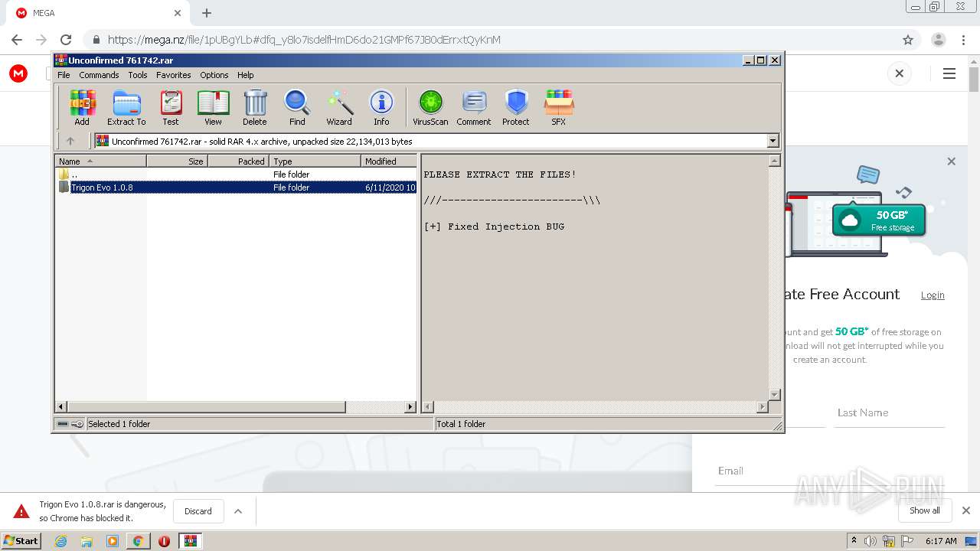Screen dimensions: 980x551
Task: Expand the blocked download options chevron
Action: pos(238,511)
